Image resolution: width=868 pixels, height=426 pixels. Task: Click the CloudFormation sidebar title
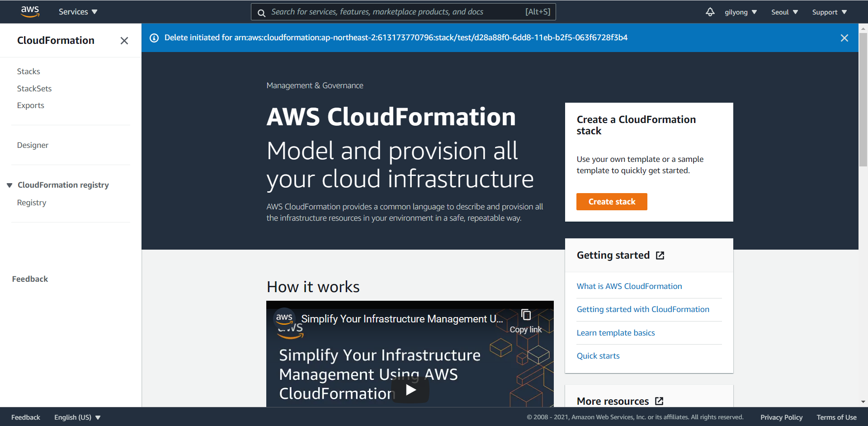click(x=56, y=40)
